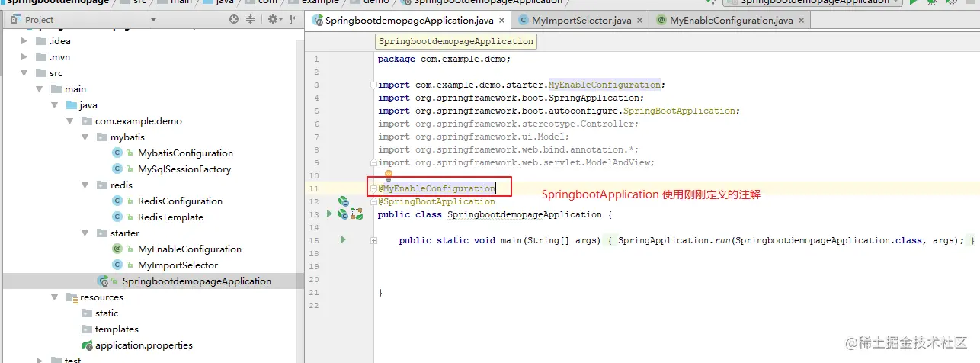Select RedisTemplate class in tree
The width and height of the screenshot is (980, 363).
pyautogui.click(x=171, y=217)
